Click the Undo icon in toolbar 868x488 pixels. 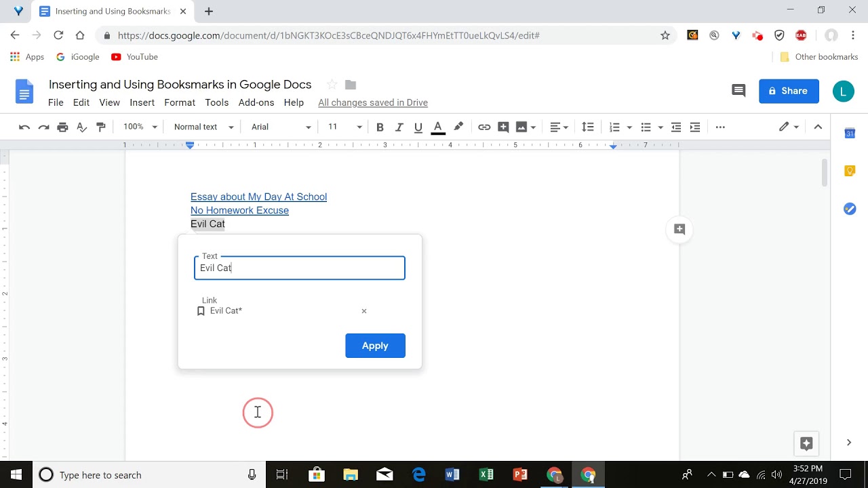(x=24, y=127)
